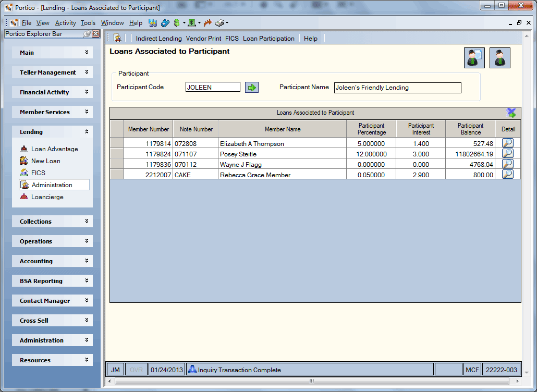The width and height of the screenshot is (537, 392).
Task: Click the Participant Code input field
Action: click(213, 87)
